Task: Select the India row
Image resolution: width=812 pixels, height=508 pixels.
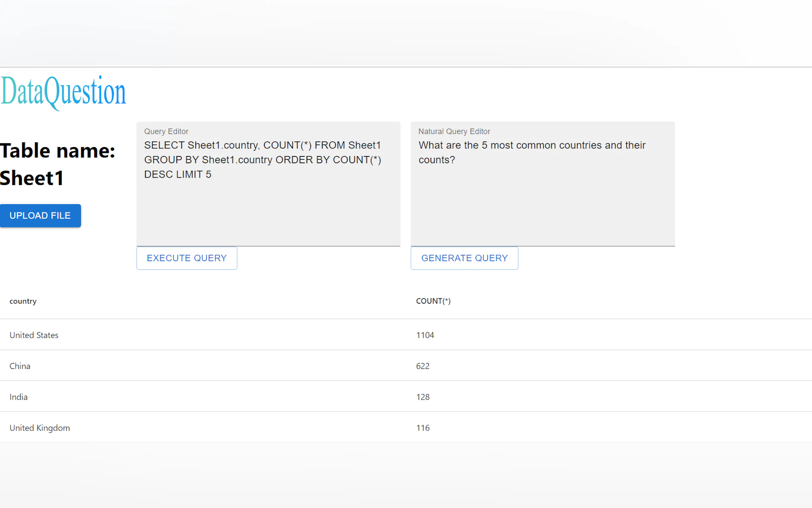Action: pyautogui.click(x=19, y=397)
